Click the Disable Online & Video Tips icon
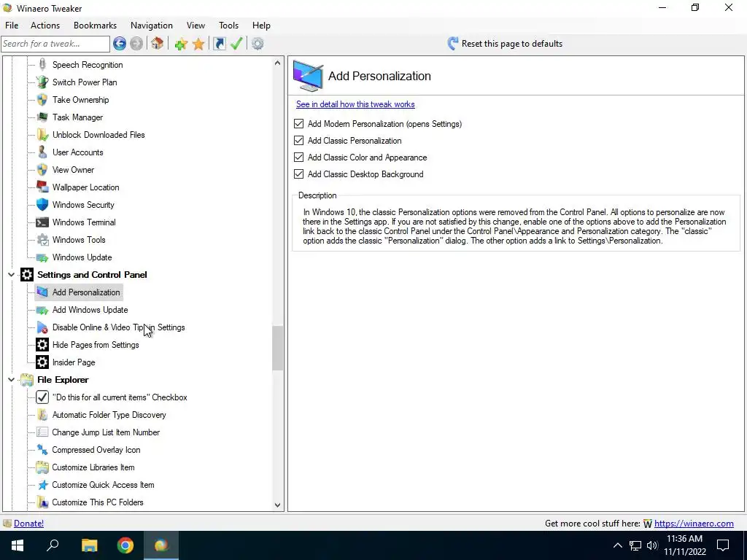The height and width of the screenshot is (560, 747). click(x=42, y=327)
